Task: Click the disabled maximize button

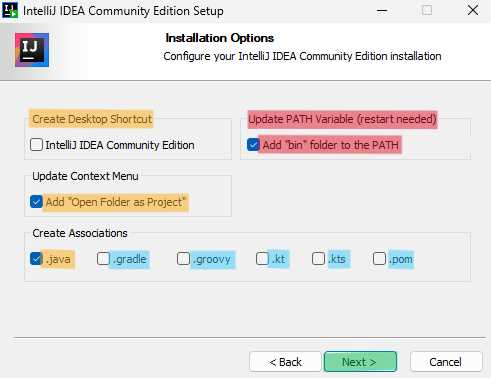Action: [427, 10]
